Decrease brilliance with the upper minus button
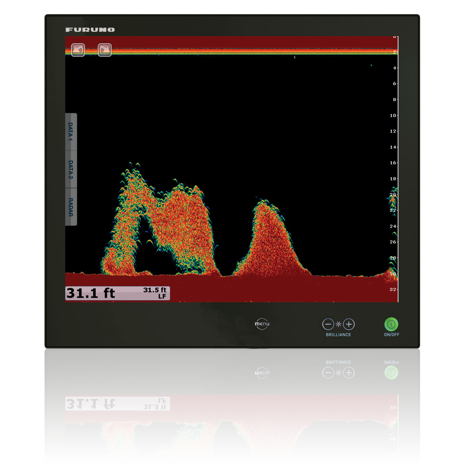 click(x=328, y=325)
